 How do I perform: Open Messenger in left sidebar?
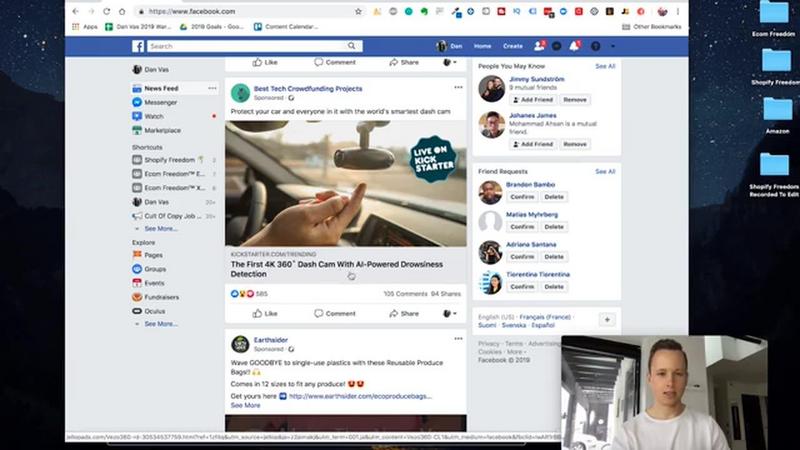coord(155,102)
